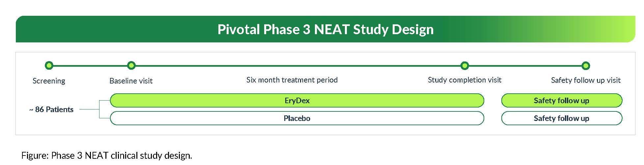Click the Screening timeline dot
Screen dimensions: 644x165
pos(49,66)
